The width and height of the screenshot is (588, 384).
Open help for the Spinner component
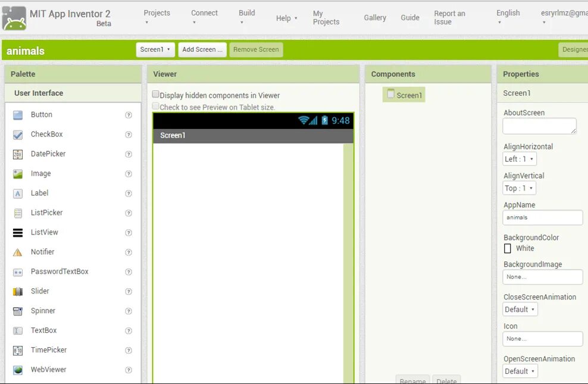click(x=128, y=311)
